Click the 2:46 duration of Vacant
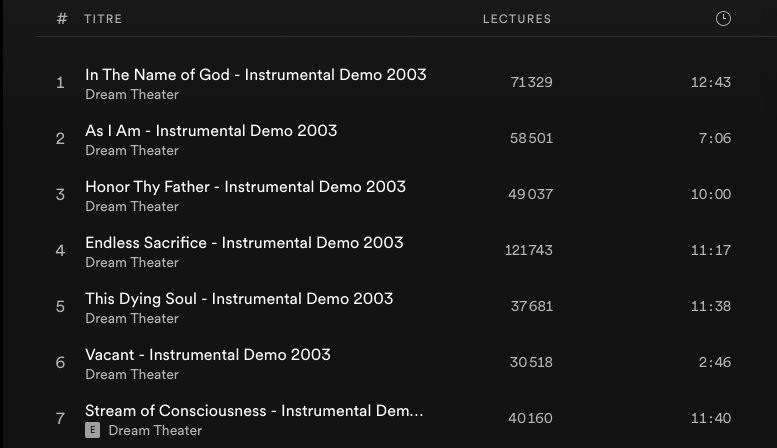 click(x=714, y=363)
